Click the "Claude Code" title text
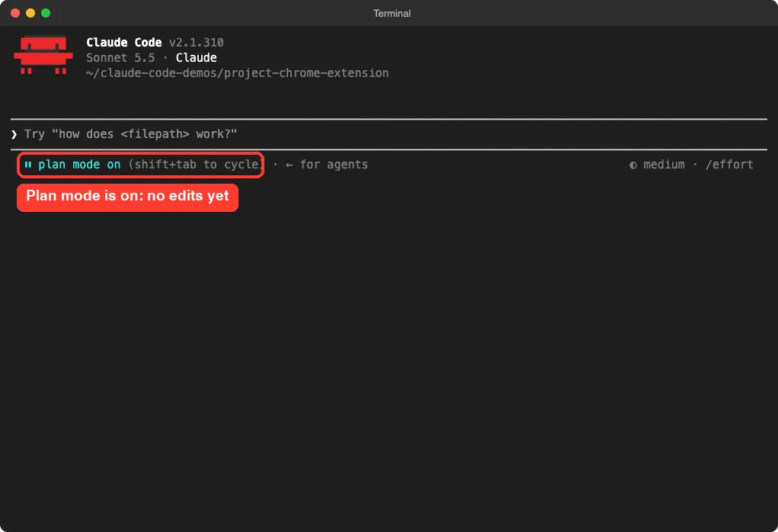 click(124, 42)
